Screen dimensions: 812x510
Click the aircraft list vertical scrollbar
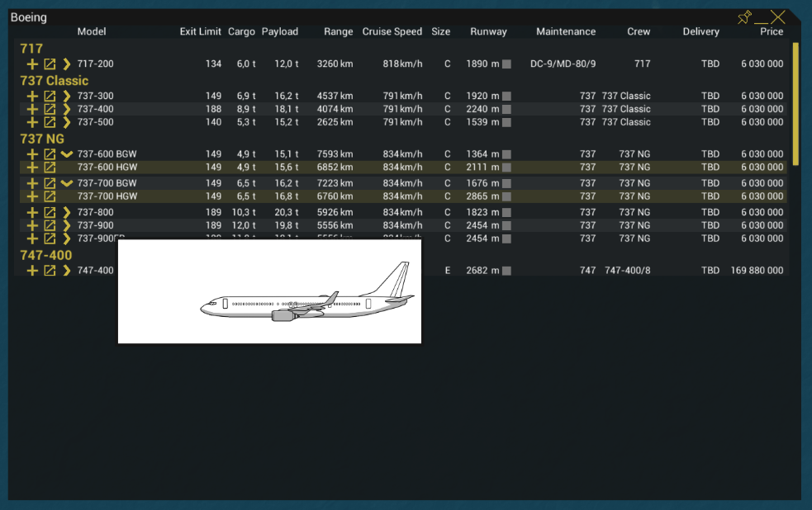coord(795,105)
